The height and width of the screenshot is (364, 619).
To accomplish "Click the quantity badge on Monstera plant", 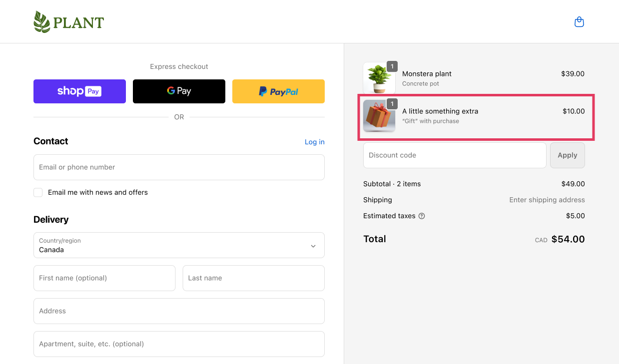I will [x=392, y=66].
